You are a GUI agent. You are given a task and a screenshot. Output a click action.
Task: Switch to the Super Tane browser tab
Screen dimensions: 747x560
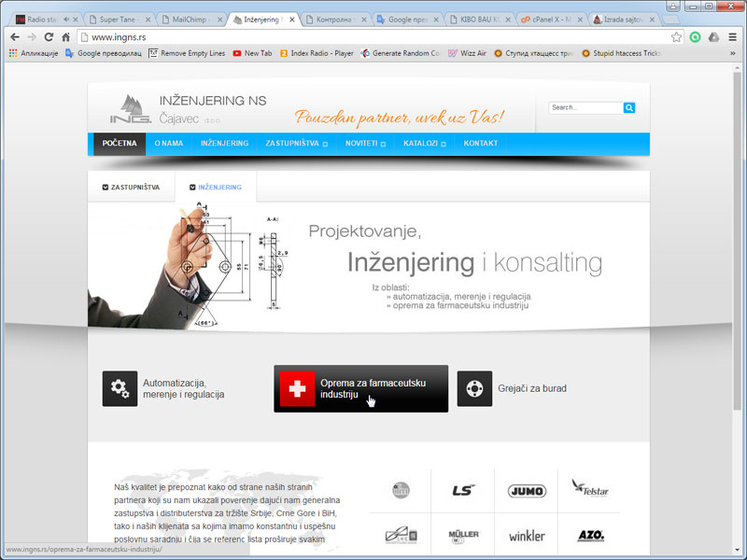point(119,20)
